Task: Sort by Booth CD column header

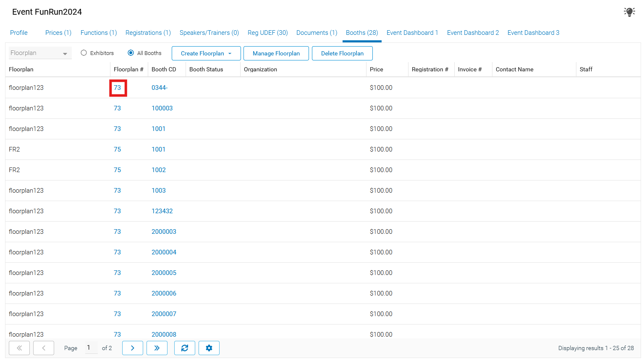Action: [164, 69]
